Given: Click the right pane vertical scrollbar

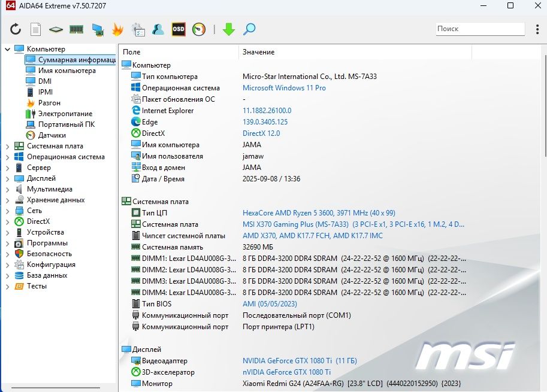Looking at the screenshot, I should click(x=545, y=105).
